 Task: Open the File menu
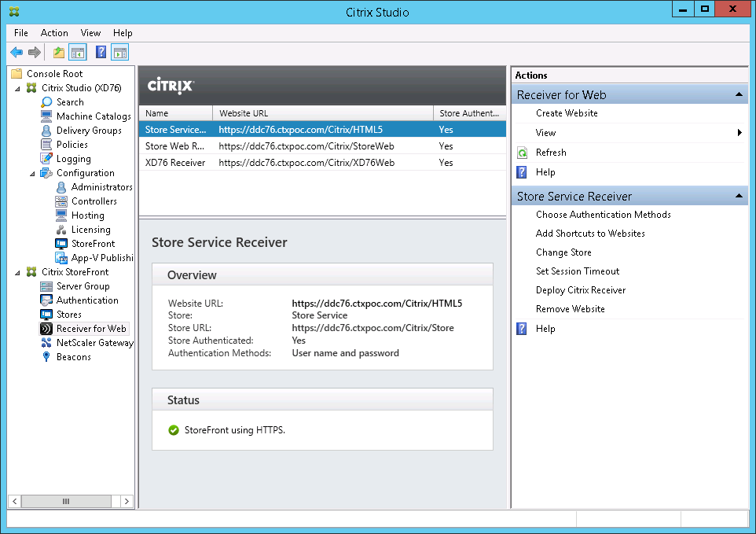21,33
